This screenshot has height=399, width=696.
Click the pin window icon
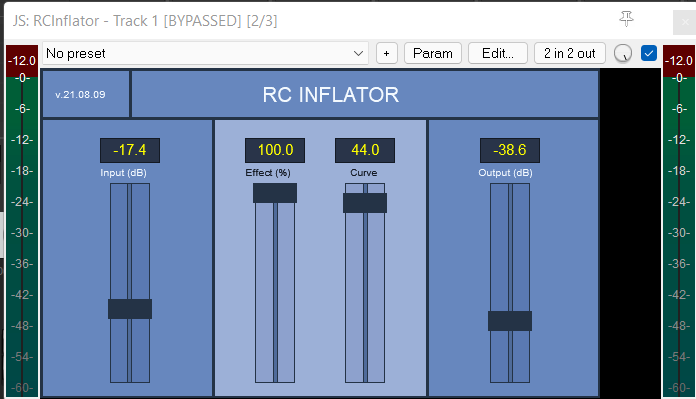click(x=626, y=19)
